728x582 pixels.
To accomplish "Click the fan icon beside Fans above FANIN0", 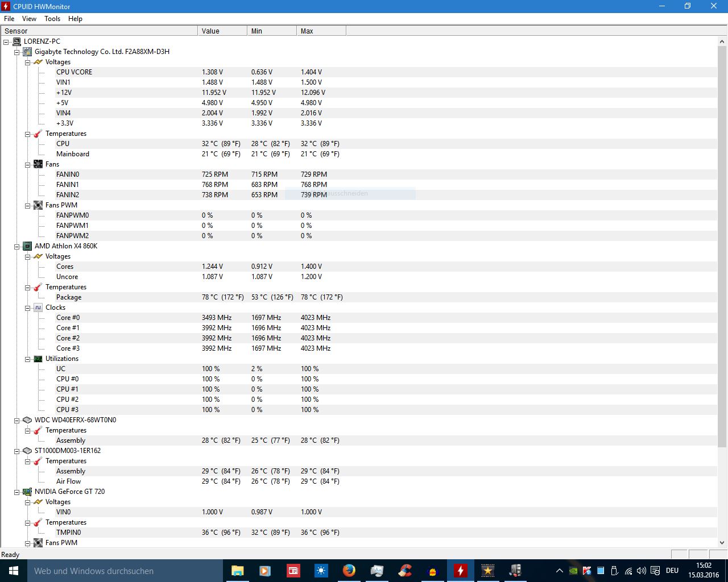I will click(38, 164).
